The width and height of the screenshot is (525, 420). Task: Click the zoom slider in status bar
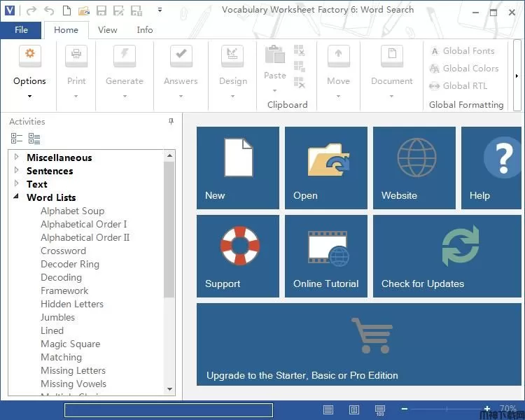point(444,409)
